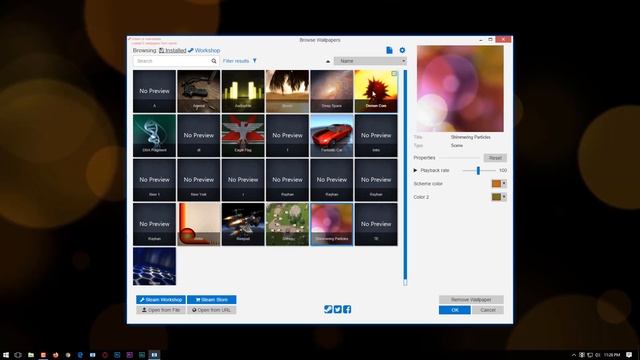
Task: Click the Reset properties button
Action: click(x=495, y=158)
